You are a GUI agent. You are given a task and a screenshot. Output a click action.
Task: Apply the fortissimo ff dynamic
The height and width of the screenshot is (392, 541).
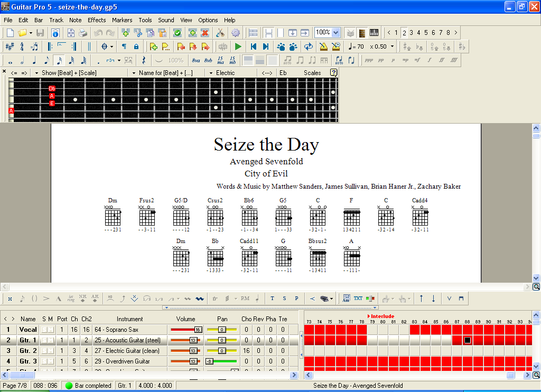(x=442, y=60)
